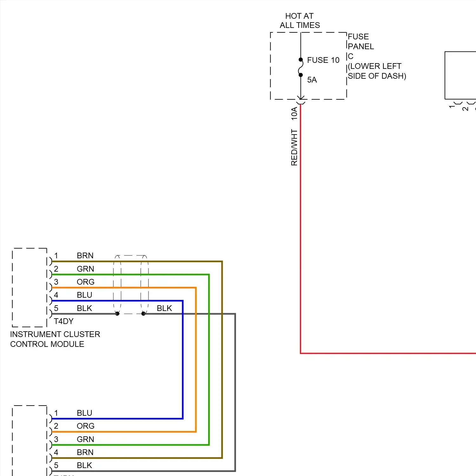
Task: Click "BLU" at pin 4 of T4DY connector
Action: (x=84, y=295)
